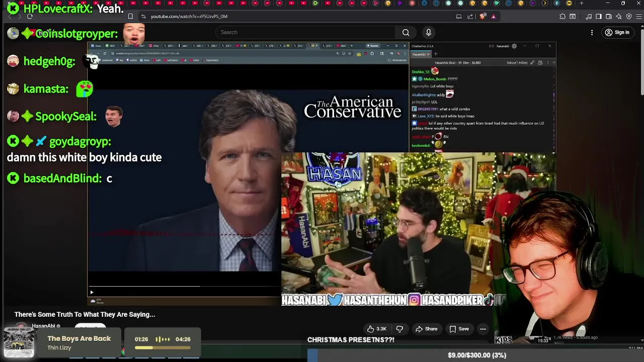Click the hedgeh0g chat username
Viewport: 644px width, 362px height.
49,61
